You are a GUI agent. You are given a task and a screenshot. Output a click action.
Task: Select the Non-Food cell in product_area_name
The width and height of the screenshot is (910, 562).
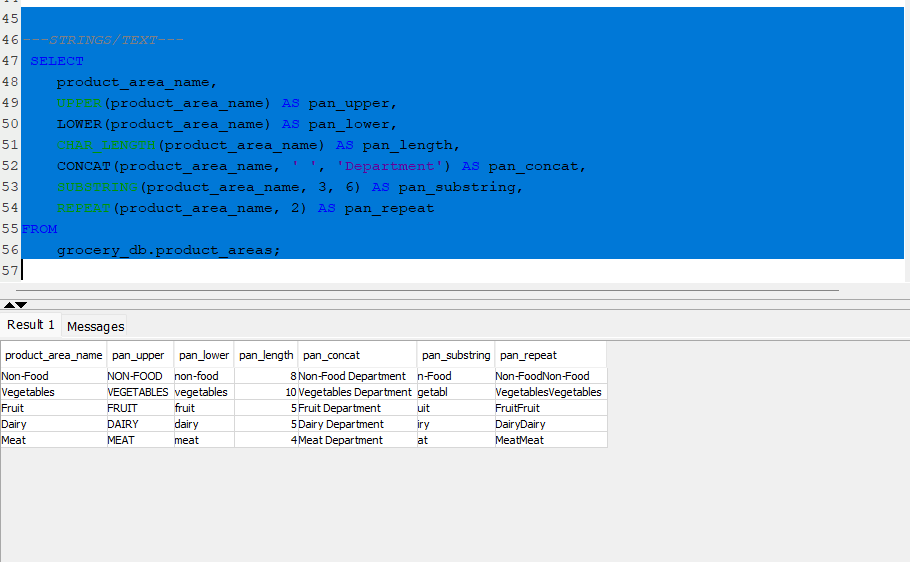click(53, 376)
